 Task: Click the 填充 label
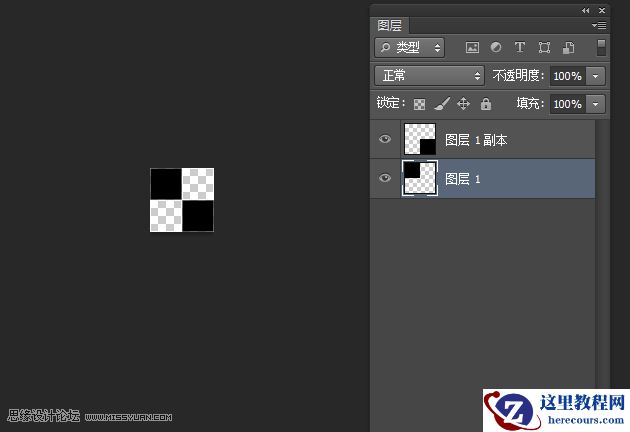[530, 104]
